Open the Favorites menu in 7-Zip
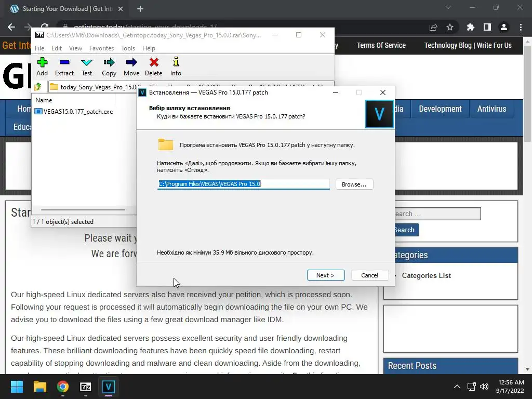Image resolution: width=532 pixels, height=399 pixels. [101, 48]
